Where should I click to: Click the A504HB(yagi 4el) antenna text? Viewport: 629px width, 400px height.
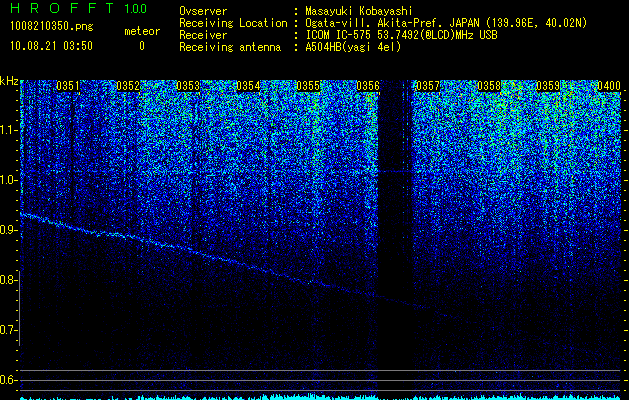pyautogui.click(x=353, y=47)
